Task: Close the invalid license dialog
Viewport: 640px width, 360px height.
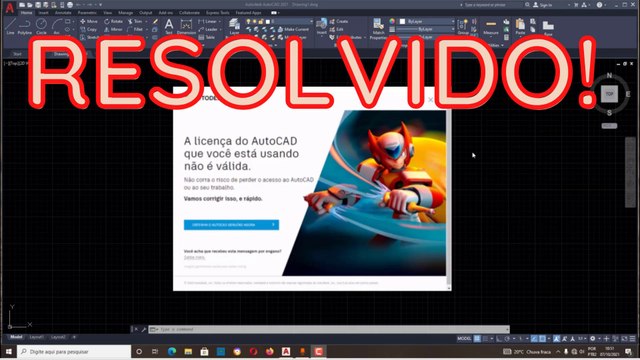Action: [x=431, y=99]
